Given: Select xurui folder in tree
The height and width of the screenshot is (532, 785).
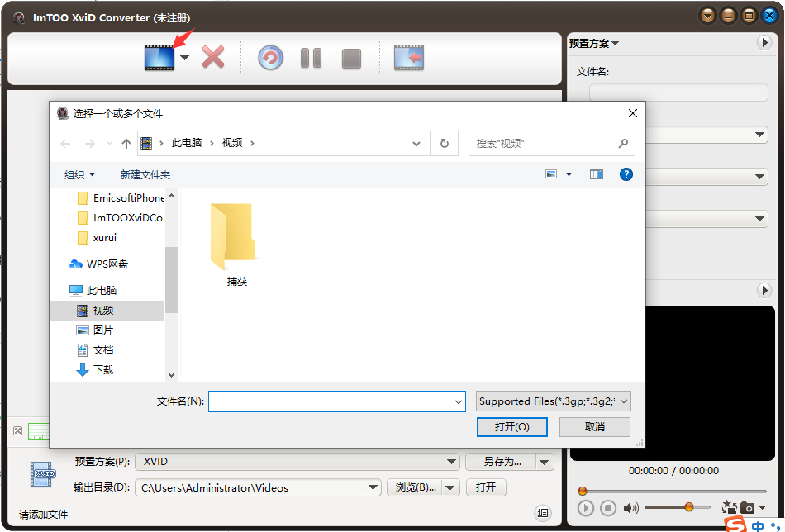Looking at the screenshot, I should click(98, 238).
